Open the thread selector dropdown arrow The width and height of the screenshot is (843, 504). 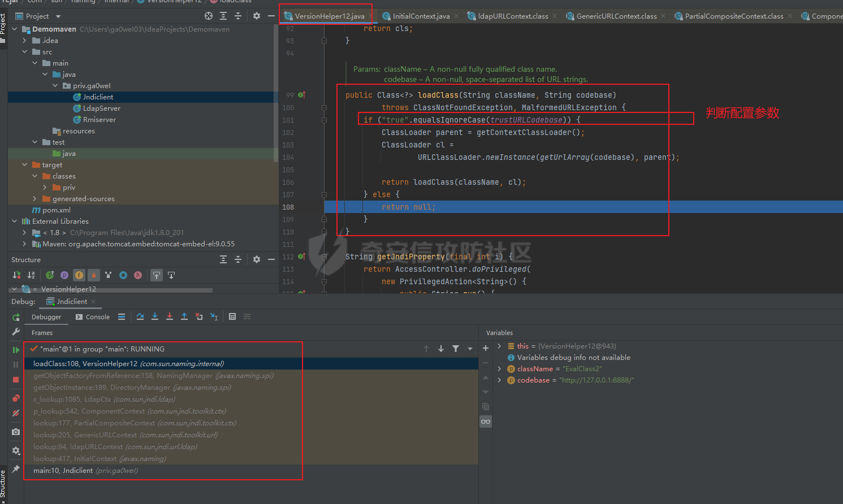click(x=470, y=349)
